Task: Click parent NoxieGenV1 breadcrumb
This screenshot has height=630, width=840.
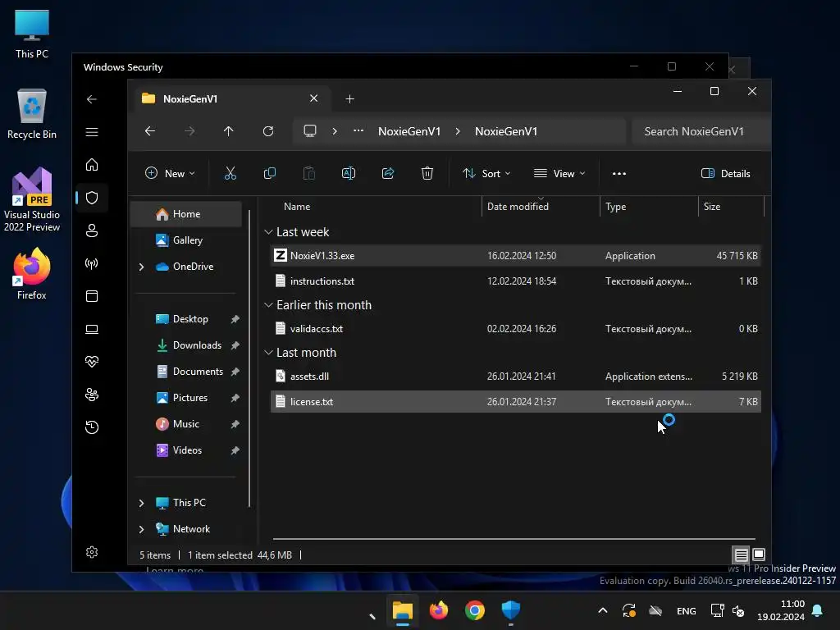Action: point(409,131)
